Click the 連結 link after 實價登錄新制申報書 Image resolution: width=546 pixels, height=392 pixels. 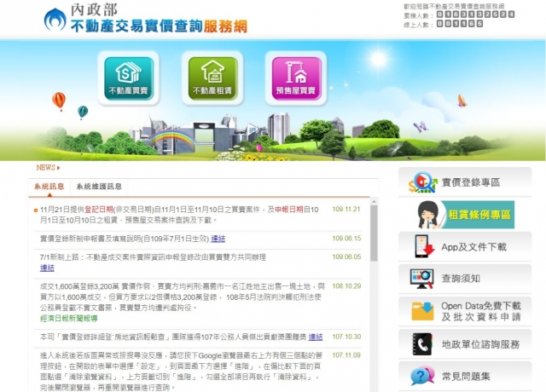218,239
